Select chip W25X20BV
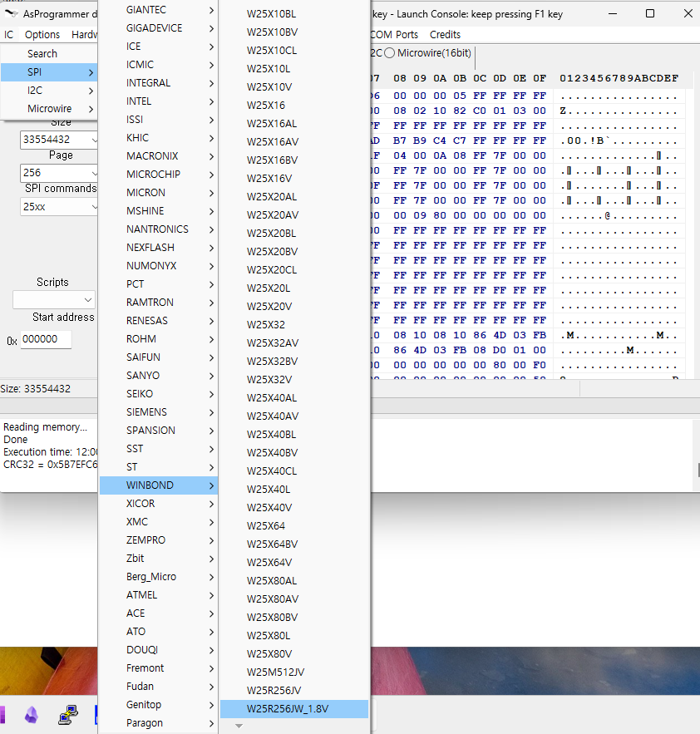This screenshot has height=734, width=700. [x=294, y=251]
